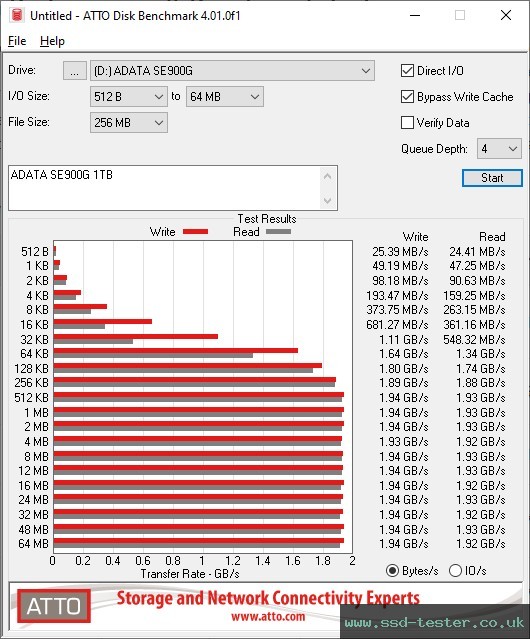Open the Help menu
530x639 pixels.
click(52, 41)
